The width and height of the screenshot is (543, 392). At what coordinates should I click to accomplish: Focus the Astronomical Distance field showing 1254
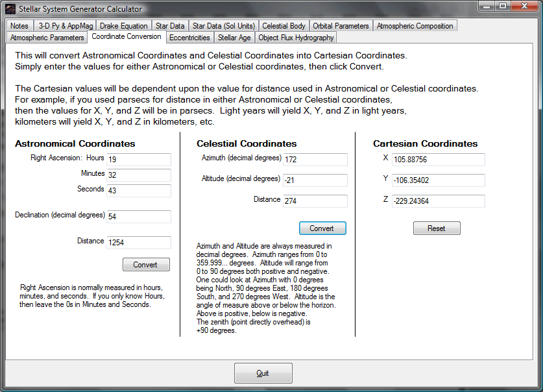tap(139, 242)
